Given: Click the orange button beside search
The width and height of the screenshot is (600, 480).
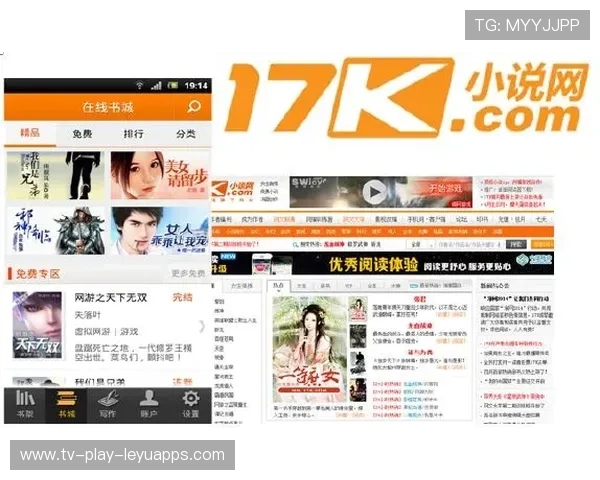Looking at the screenshot, I should [542, 244].
